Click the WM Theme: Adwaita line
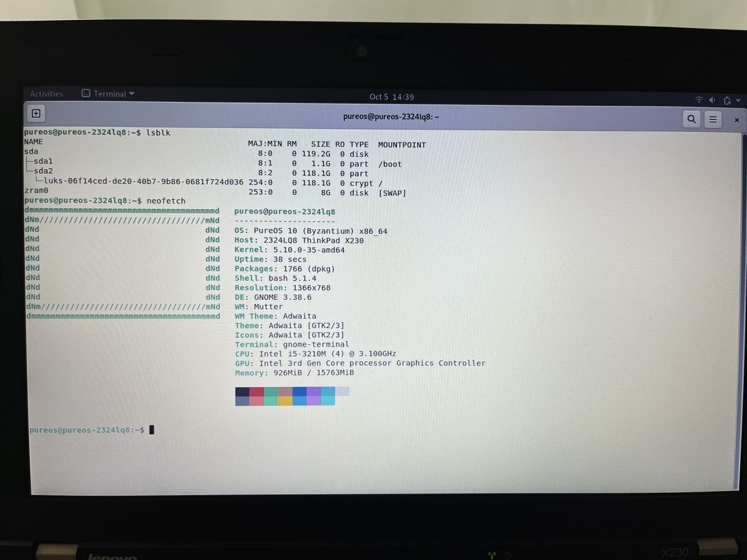747x560 pixels. [x=275, y=316]
